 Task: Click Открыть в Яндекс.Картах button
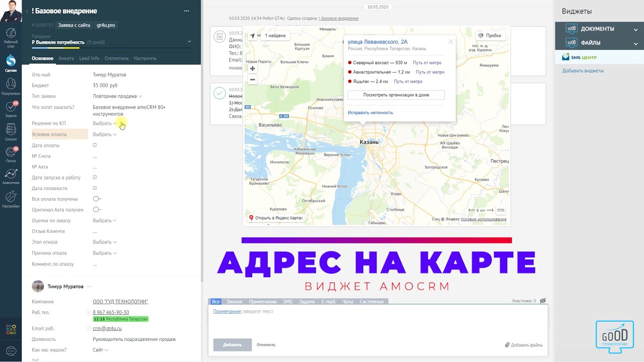tap(276, 218)
